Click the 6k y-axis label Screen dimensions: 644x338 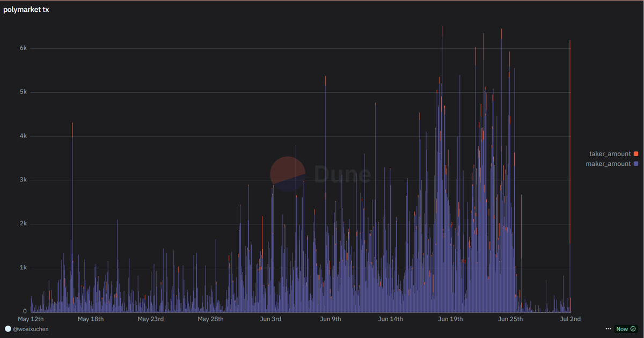pos(24,48)
